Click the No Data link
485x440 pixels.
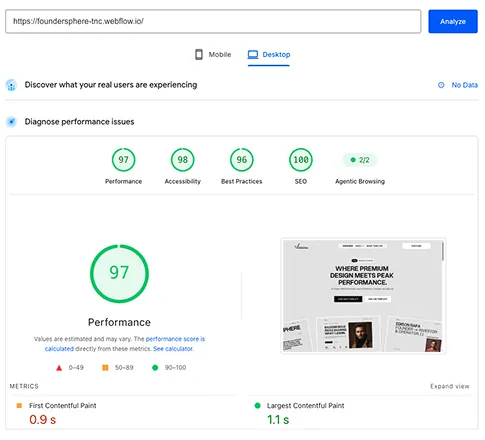(464, 85)
